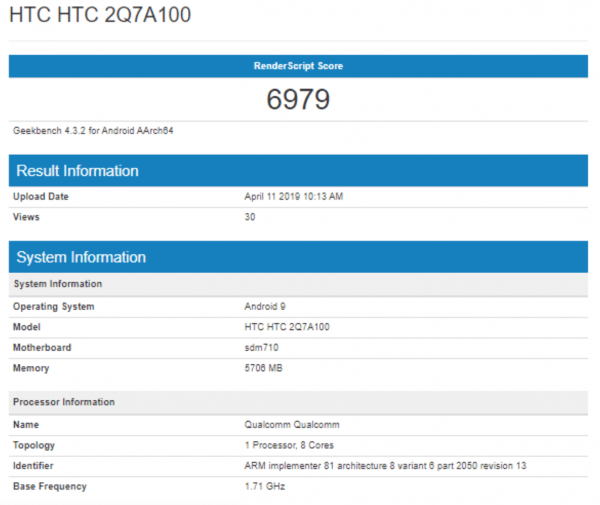Viewport: 600px width, 505px height.
Task: Click the Model label
Action: pyautogui.click(x=27, y=327)
